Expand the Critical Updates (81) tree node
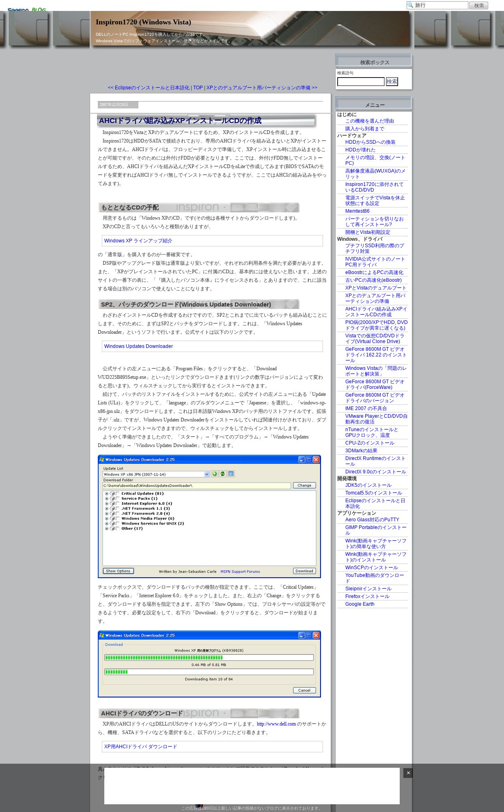Screen dimensions: 504x812 pyautogui.click(x=107, y=494)
